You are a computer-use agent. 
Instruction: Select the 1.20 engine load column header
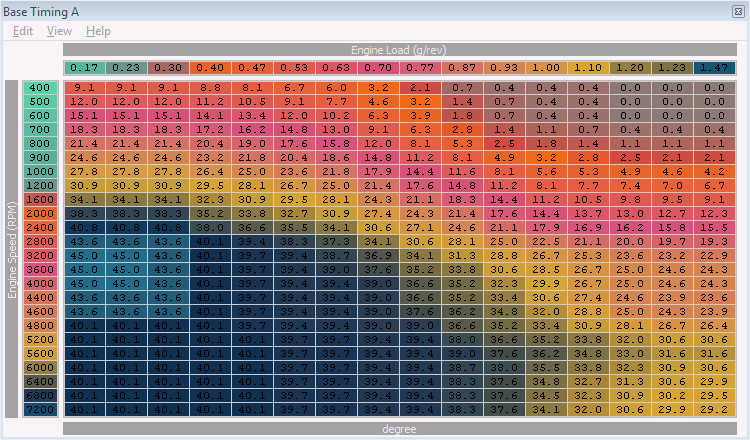coord(630,68)
